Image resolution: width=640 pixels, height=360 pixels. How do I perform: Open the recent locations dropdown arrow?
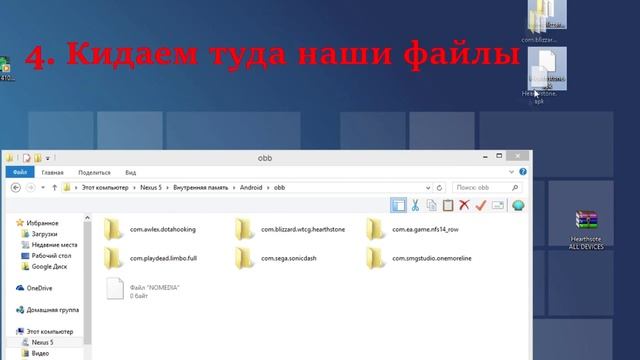[43, 187]
